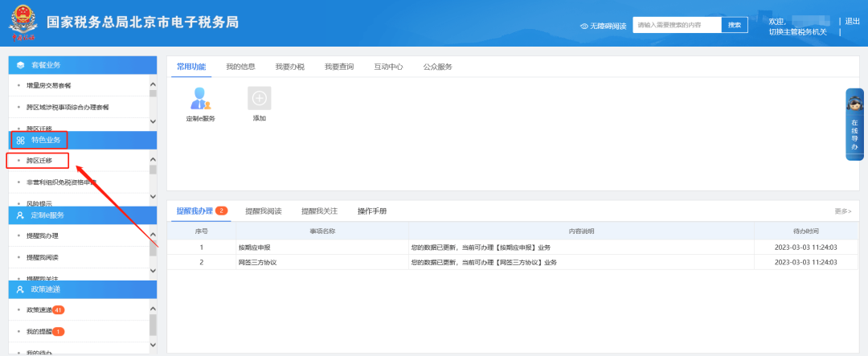
Task: Switch to the 我的信息 tab
Action: [x=240, y=67]
